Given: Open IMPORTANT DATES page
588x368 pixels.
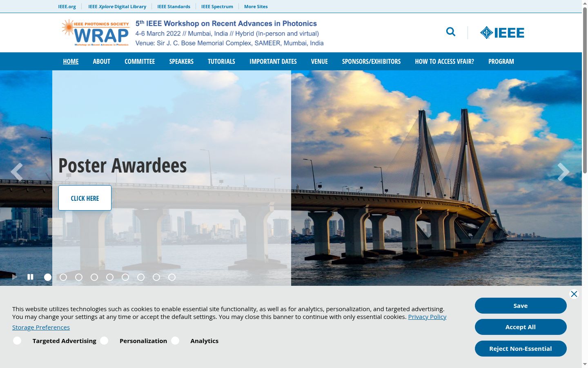Looking at the screenshot, I should (273, 61).
